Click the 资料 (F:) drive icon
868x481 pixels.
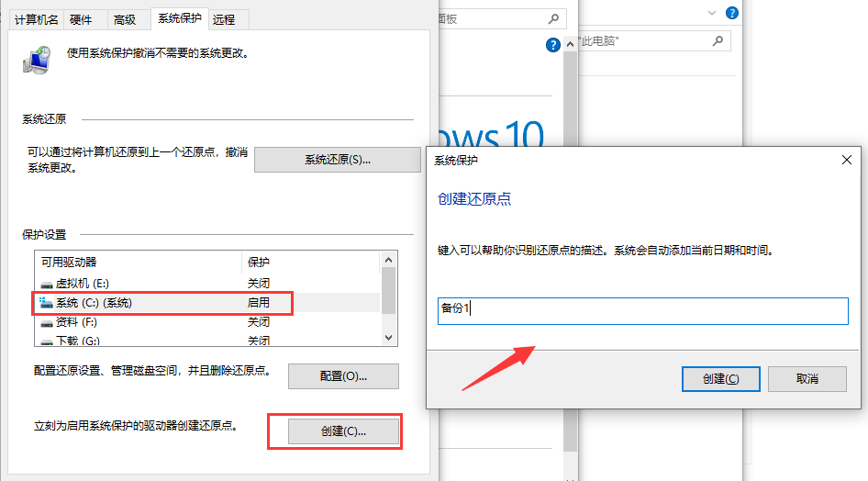(x=47, y=323)
